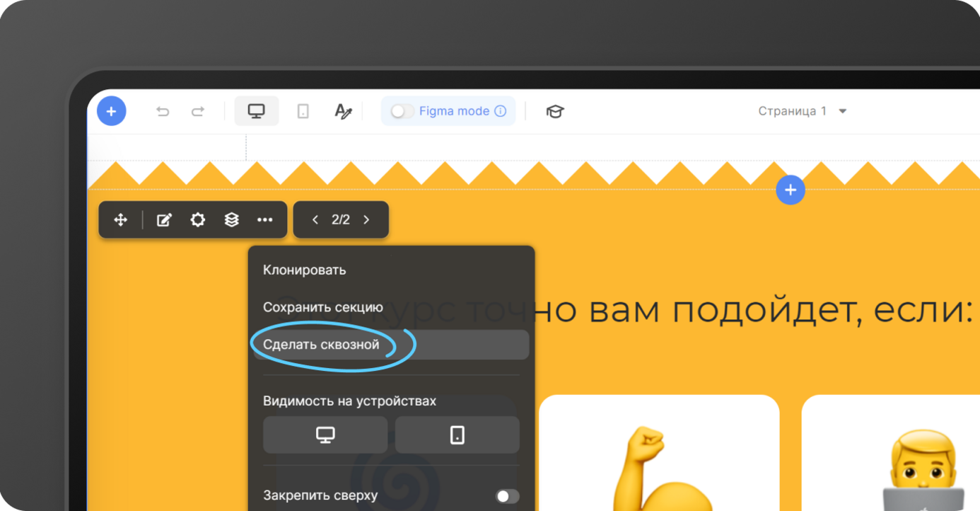The width and height of the screenshot is (980, 511).
Task: Open the text styles icon
Action: [343, 111]
